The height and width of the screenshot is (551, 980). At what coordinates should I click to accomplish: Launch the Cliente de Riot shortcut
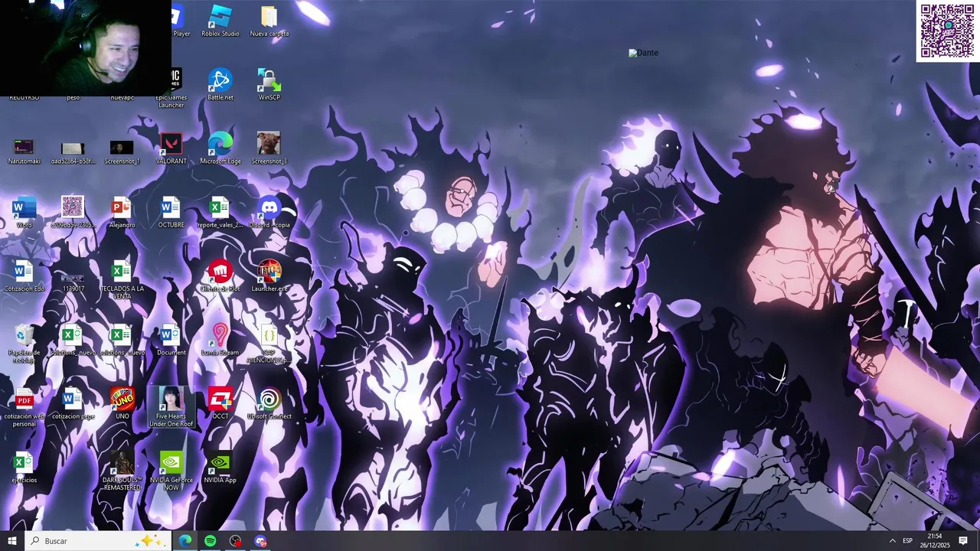(220, 275)
